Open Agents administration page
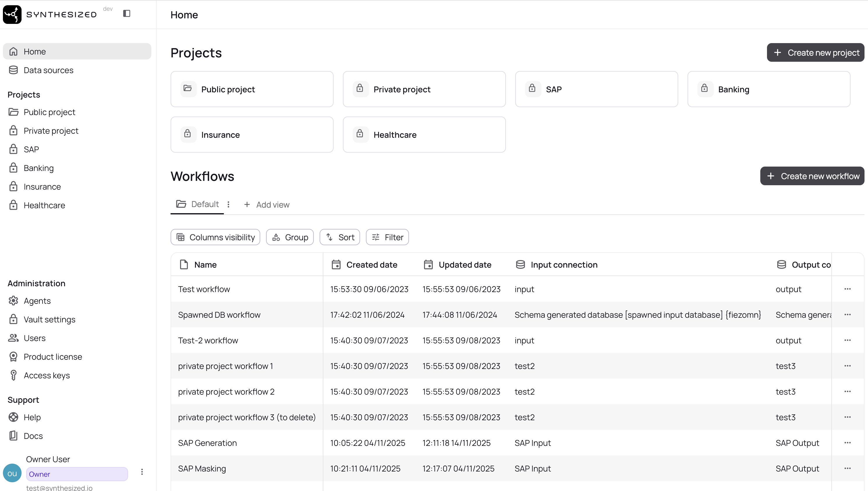Screen dimensions: 868x491 [x=37, y=301]
